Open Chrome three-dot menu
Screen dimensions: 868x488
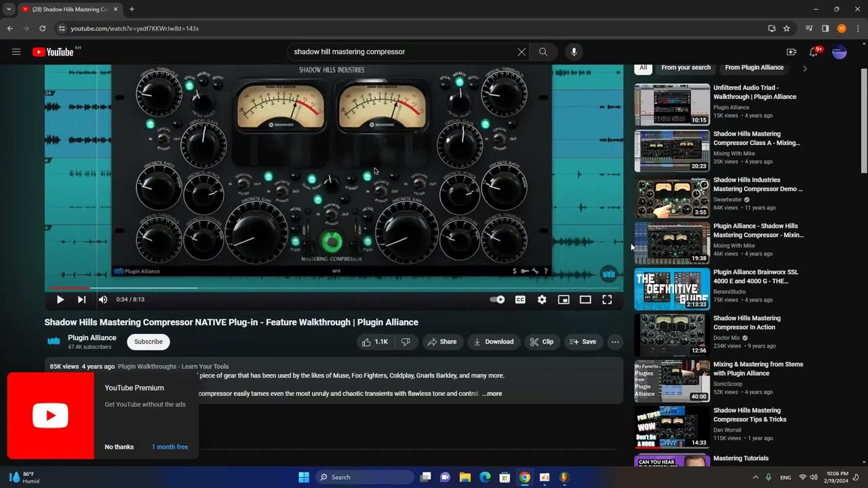(x=858, y=28)
